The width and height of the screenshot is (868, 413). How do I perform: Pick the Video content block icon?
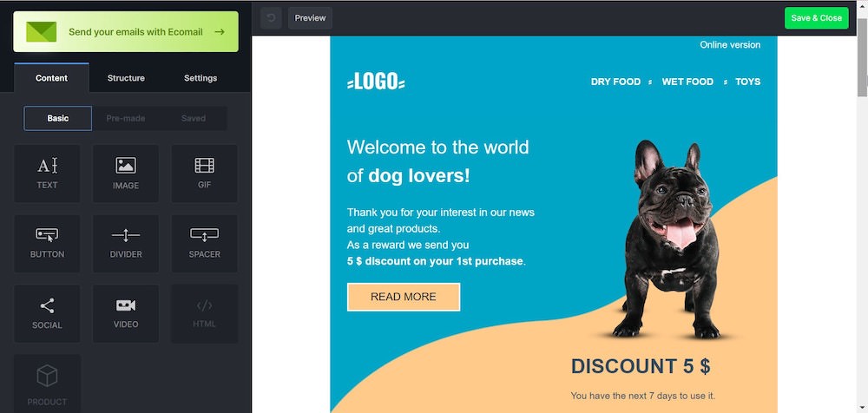point(126,305)
